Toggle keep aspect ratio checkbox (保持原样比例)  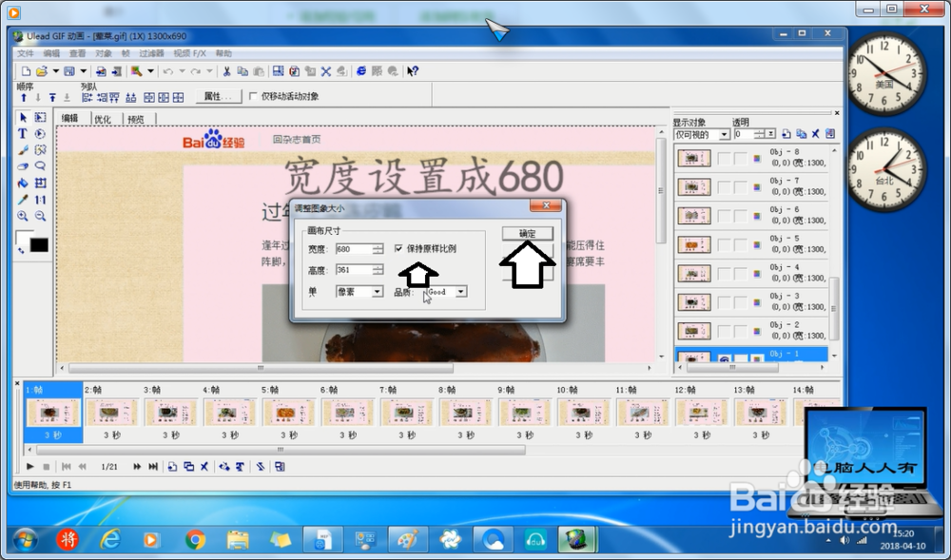pyautogui.click(x=398, y=248)
